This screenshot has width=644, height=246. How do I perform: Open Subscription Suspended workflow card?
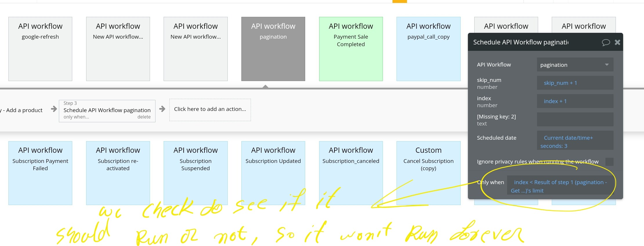point(196,173)
